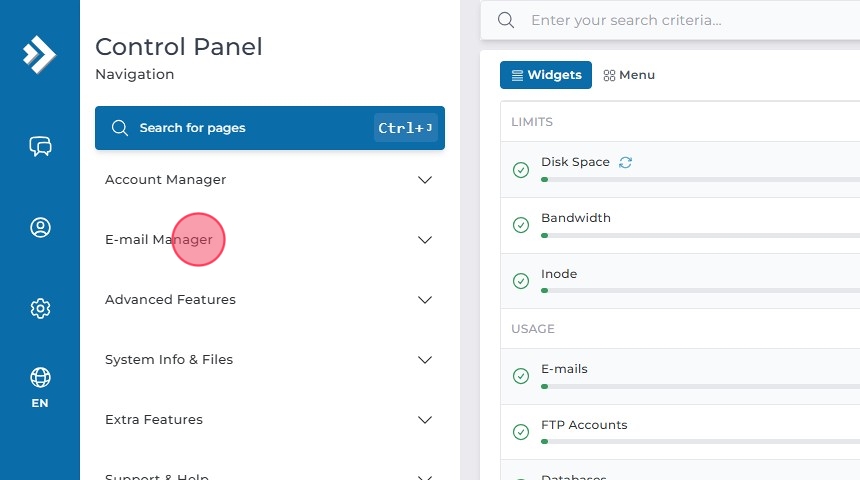Click the Inode usage progress bar
The height and width of the screenshot is (480, 860).
pos(700,290)
